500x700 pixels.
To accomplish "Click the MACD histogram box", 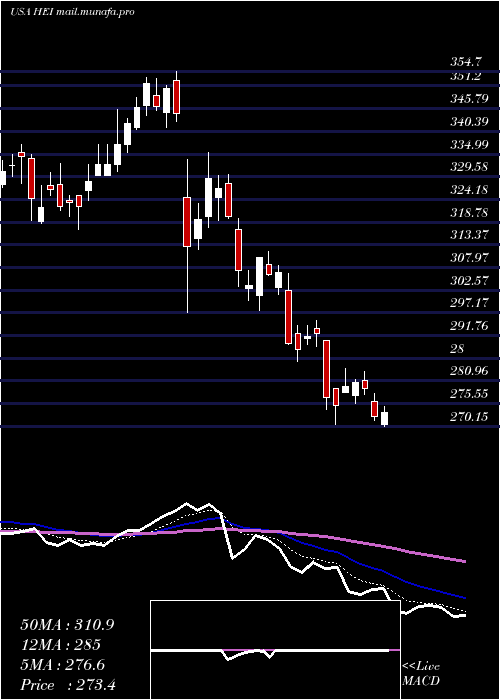I will pos(275,650).
